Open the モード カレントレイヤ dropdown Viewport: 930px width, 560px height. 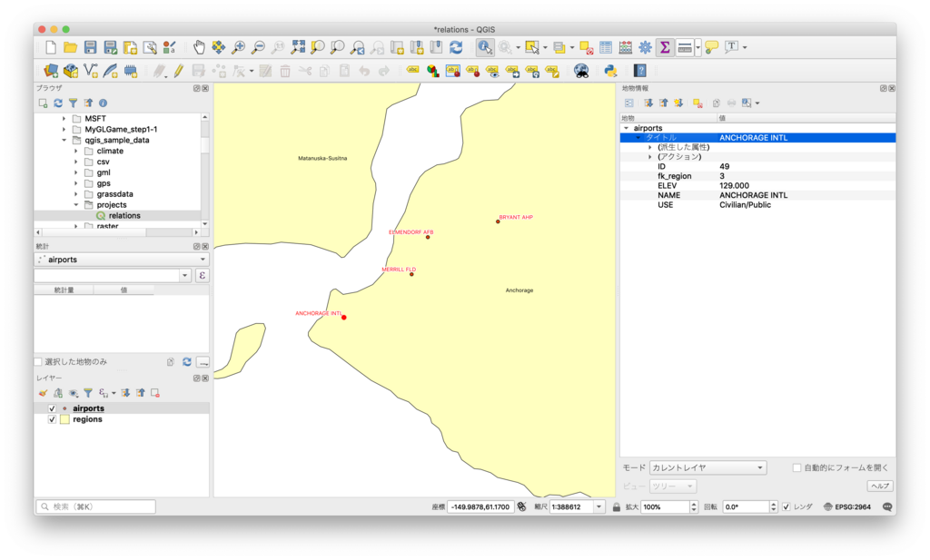pyautogui.click(x=707, y=467)
